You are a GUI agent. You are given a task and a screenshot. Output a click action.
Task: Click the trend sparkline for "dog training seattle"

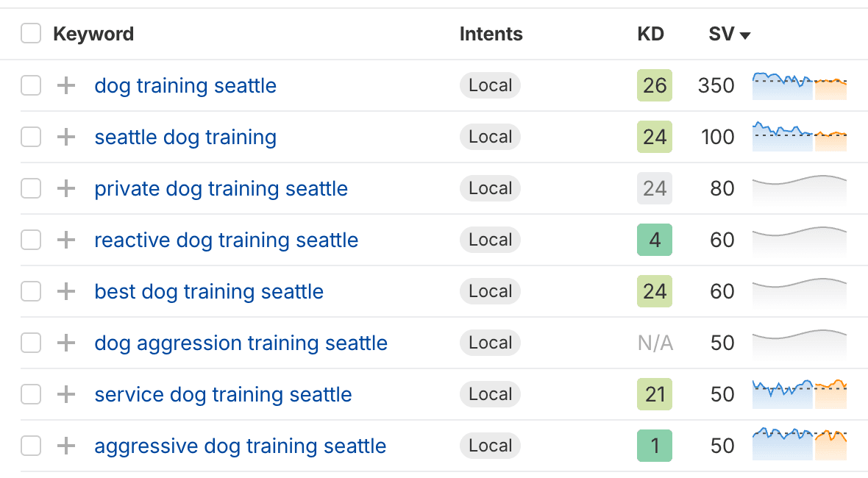pyautogui.click(x=799, y=85)
